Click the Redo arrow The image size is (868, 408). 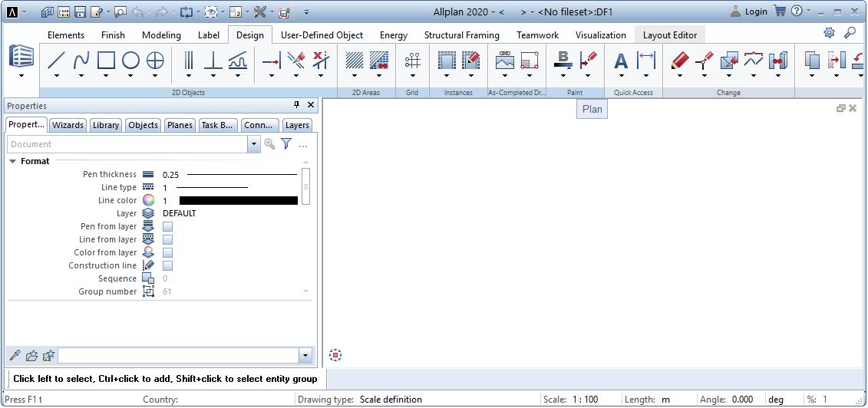point(162,12)
